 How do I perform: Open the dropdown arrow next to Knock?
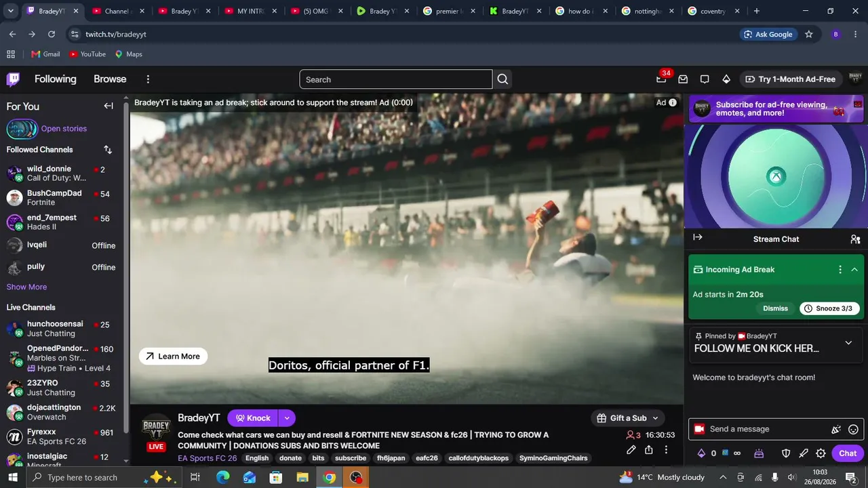click(287, 418)
